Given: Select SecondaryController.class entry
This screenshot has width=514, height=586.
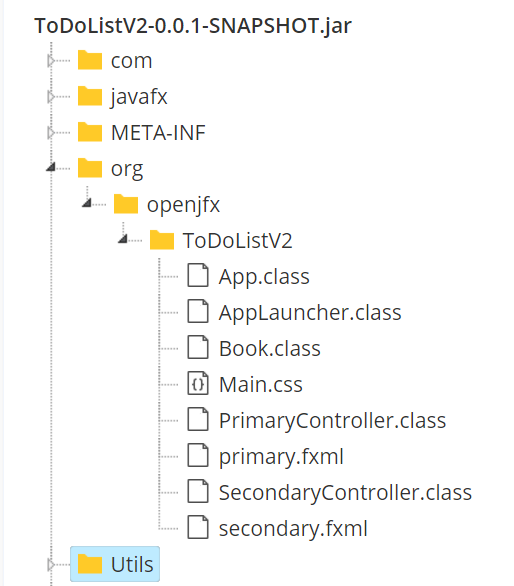Looking at the screenshot, I should coord(345,493).
